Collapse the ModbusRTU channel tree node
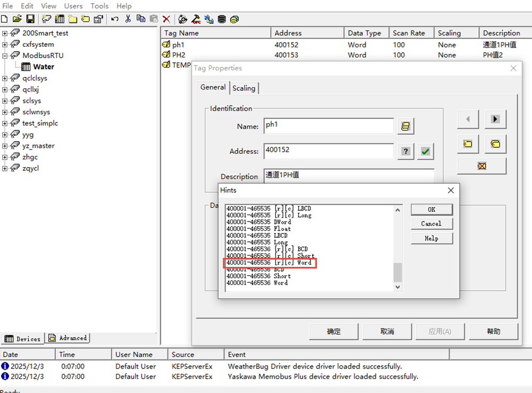Viewport: 532px width, 393px height. pyautogui.click(x=5, y=56)
